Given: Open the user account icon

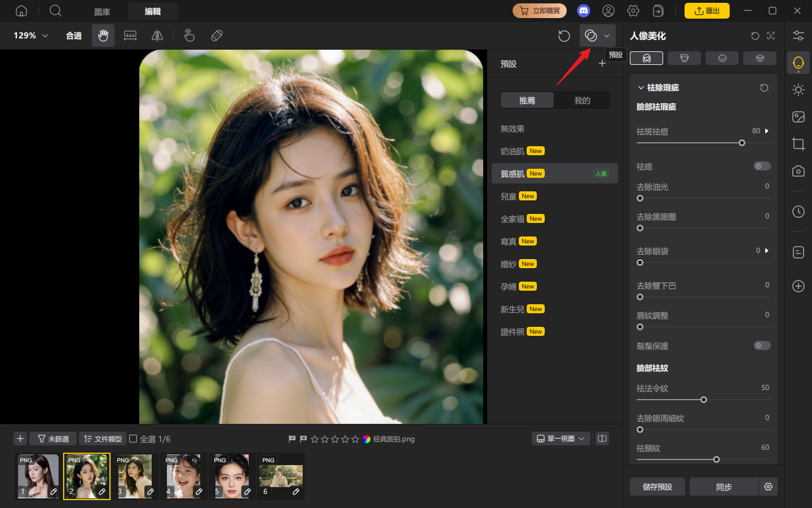Looking at the screenshot, I should 608,11.
